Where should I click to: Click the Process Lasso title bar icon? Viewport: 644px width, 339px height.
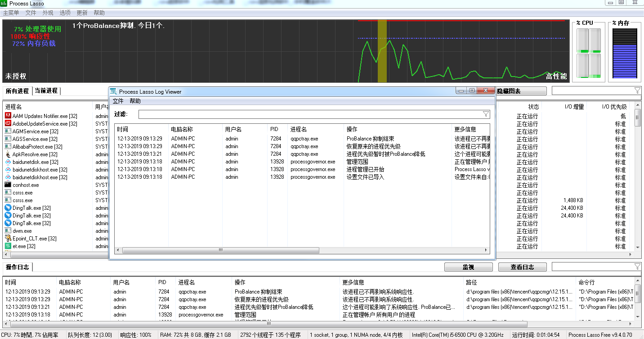[x=4, y=3]
